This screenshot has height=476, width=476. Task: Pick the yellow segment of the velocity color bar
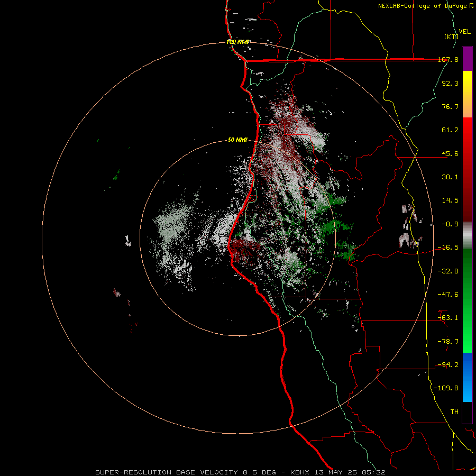(467, 82)
